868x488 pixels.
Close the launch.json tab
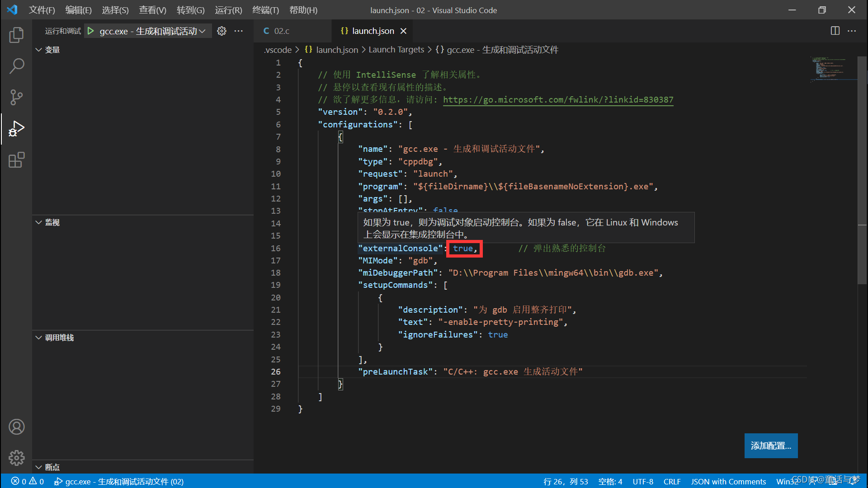point(403,31)
